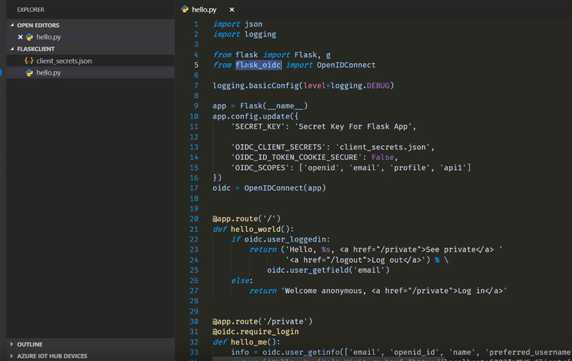
Task: Close the hello.py editor tab
Action: click(232, 10)
